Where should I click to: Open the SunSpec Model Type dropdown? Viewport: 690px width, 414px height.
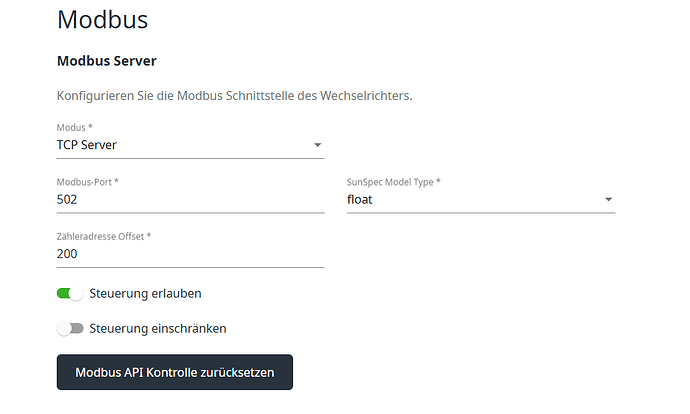[x=480, y=199]
